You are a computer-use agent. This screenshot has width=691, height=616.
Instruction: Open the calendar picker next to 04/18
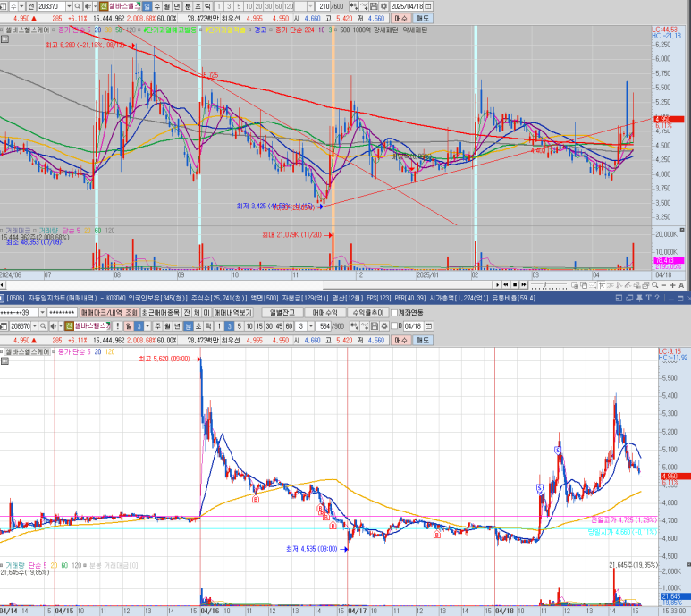428,326
